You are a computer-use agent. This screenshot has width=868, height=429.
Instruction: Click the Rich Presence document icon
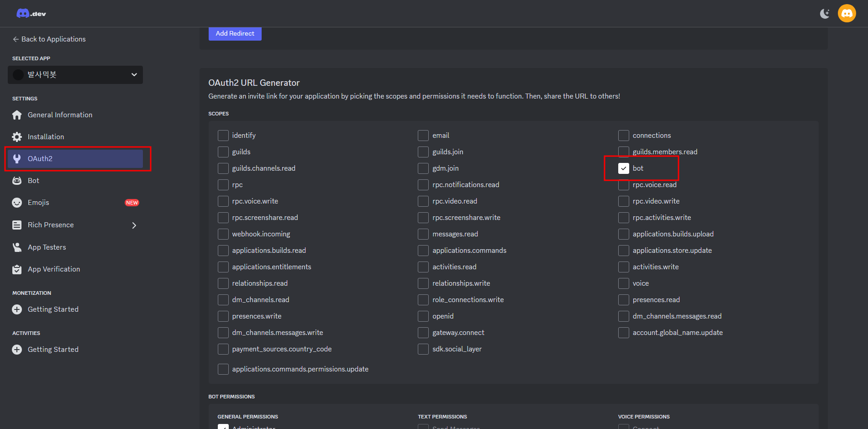(17, 225)
